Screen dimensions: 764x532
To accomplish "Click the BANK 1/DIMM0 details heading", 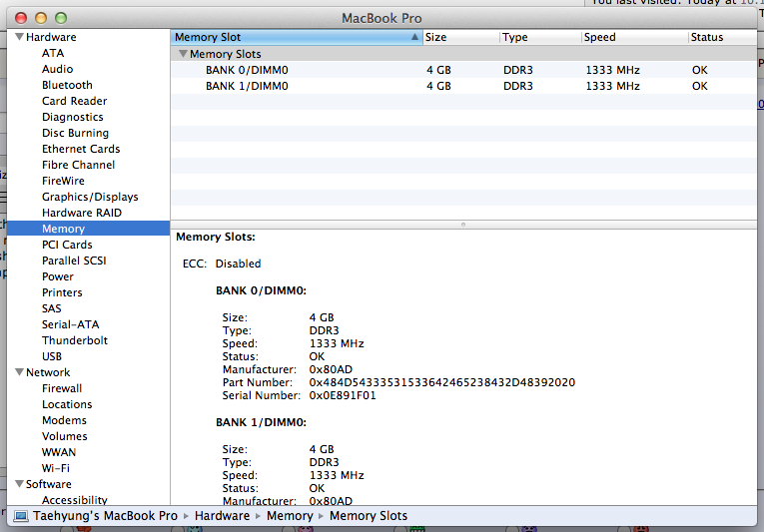I will click(x=262, y=422).
